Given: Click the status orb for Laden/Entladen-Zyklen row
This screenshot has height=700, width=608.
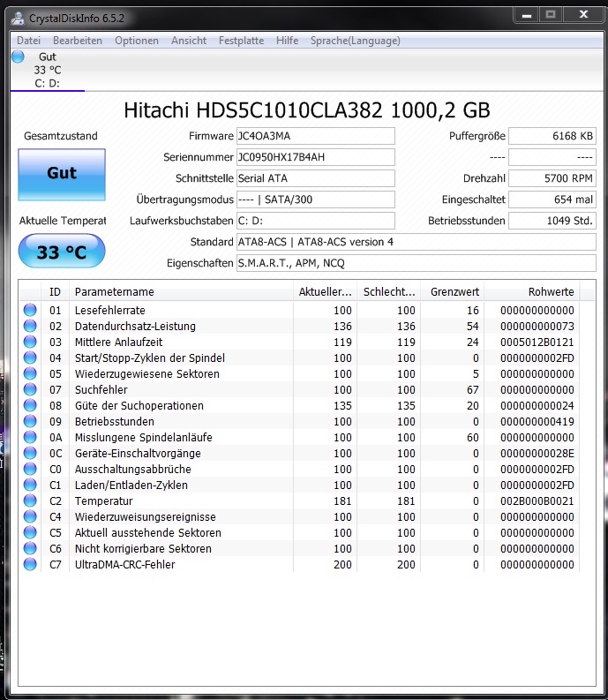Looking at the screenshot, I should coord(30,485).
